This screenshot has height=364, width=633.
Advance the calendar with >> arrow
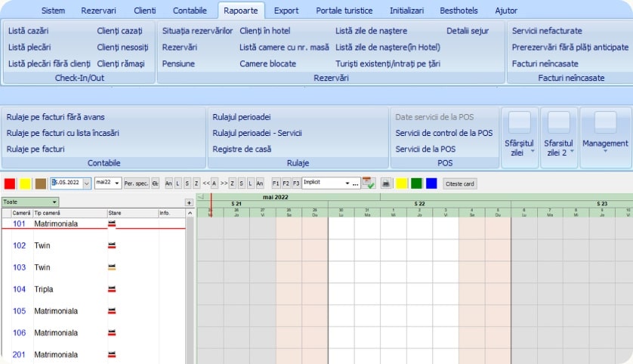click(x=224, y=184)
